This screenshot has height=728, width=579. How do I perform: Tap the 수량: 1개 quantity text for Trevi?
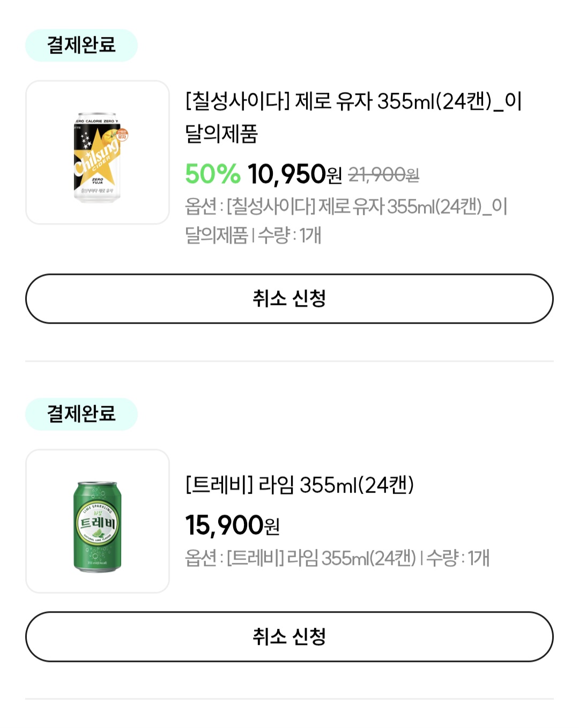pos(457,558)
